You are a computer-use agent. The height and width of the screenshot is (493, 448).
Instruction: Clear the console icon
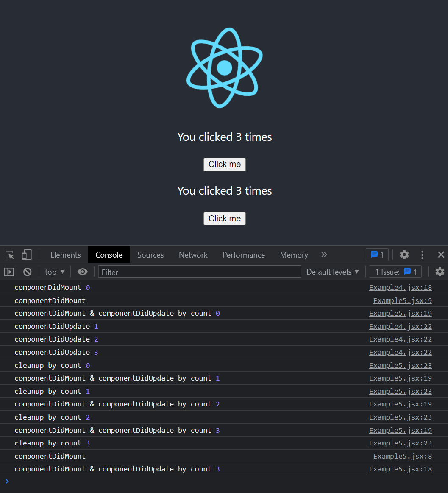pyautogui.click(x=27, y=272)
